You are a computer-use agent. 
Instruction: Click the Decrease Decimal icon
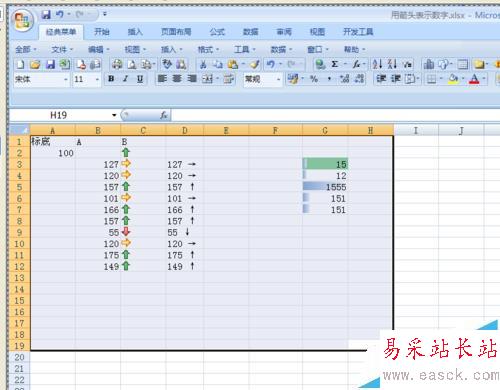pos(359,79)
